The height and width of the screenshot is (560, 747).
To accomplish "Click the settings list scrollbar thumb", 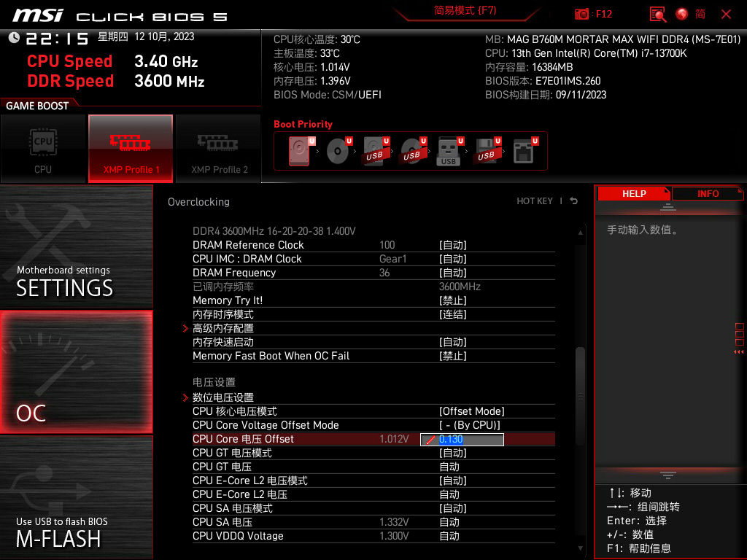I will tap(580, 396).
